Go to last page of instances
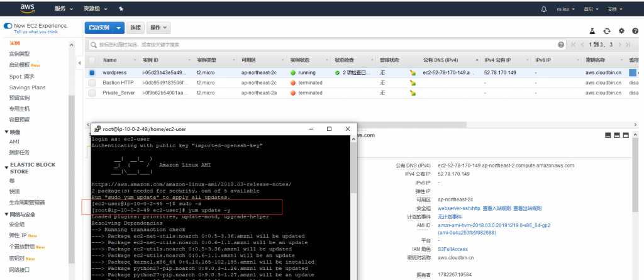The image size is (644, 280). (x=628, y=45)
